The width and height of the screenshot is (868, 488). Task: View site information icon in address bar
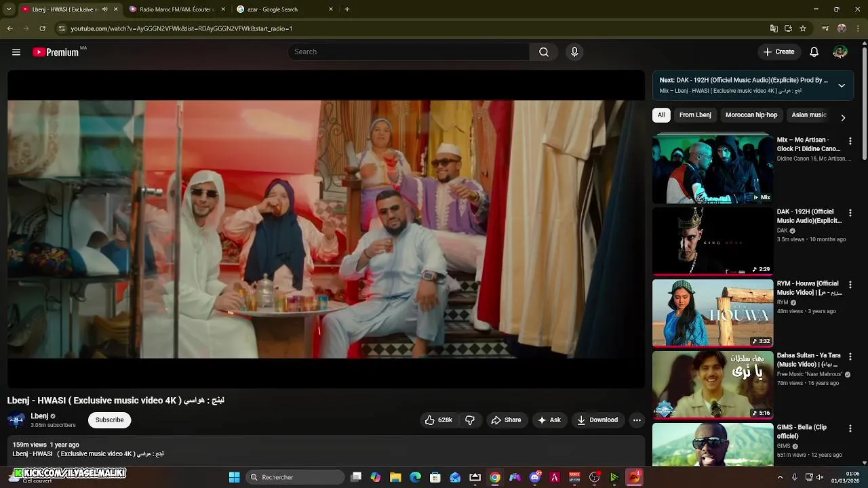[x=62, y=28]
